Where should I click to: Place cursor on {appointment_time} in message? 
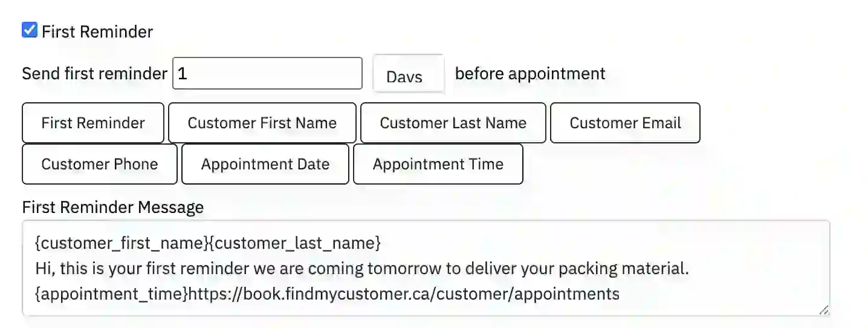point(111,294)
